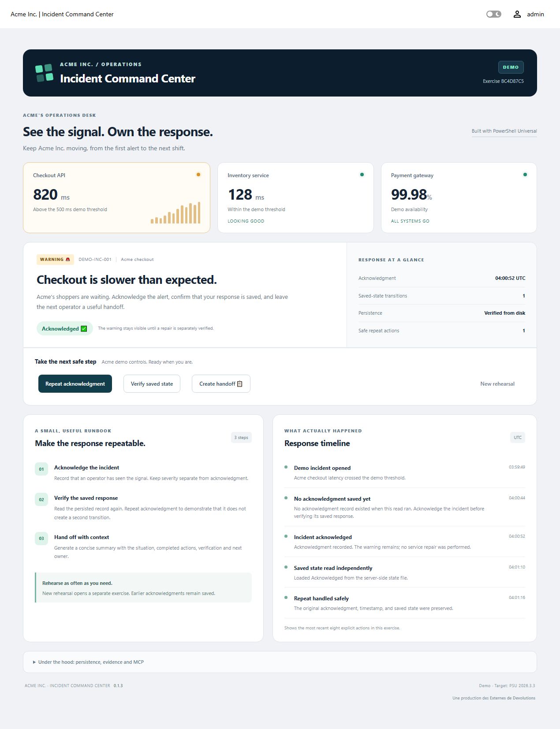Expand Under the hood: persistence, evidence and MCP
The image size is (560, 729).
[280, 662]
